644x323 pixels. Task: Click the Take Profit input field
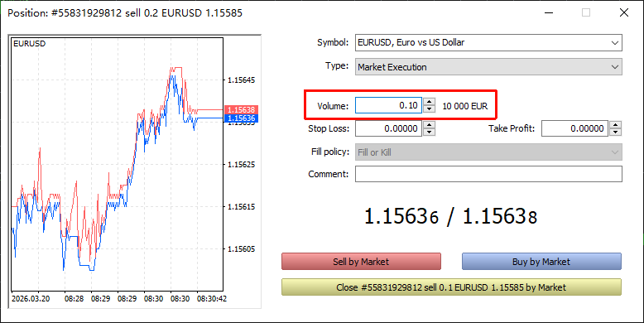(574, 128)
